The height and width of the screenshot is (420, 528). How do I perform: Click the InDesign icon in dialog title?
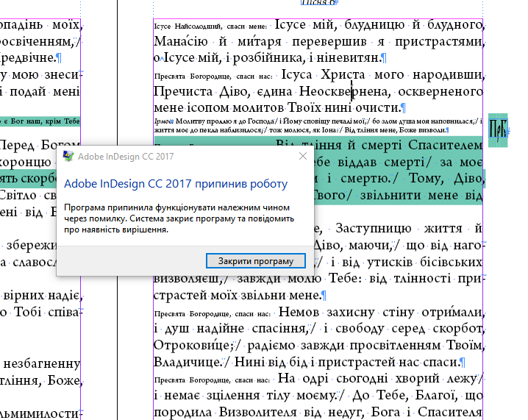coord(68,156)
